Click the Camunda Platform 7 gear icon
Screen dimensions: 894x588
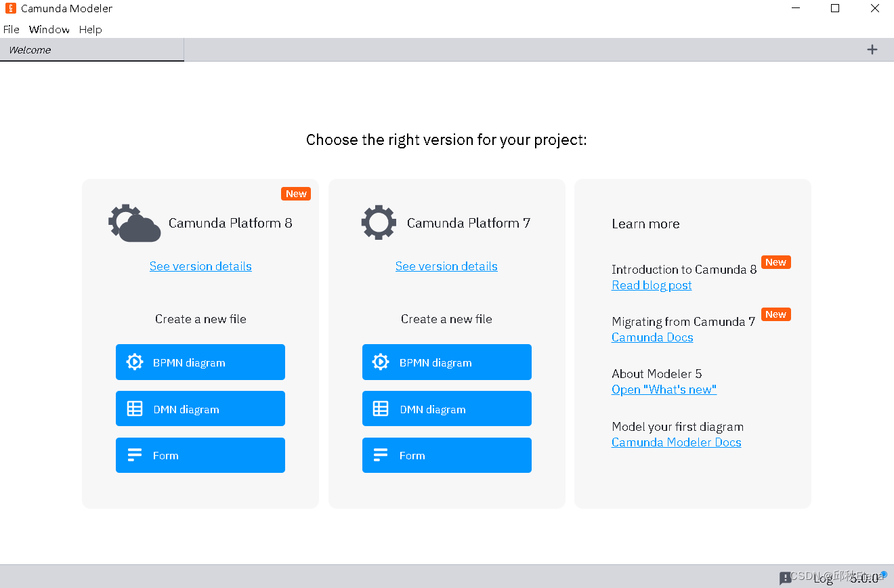[379, 222]
